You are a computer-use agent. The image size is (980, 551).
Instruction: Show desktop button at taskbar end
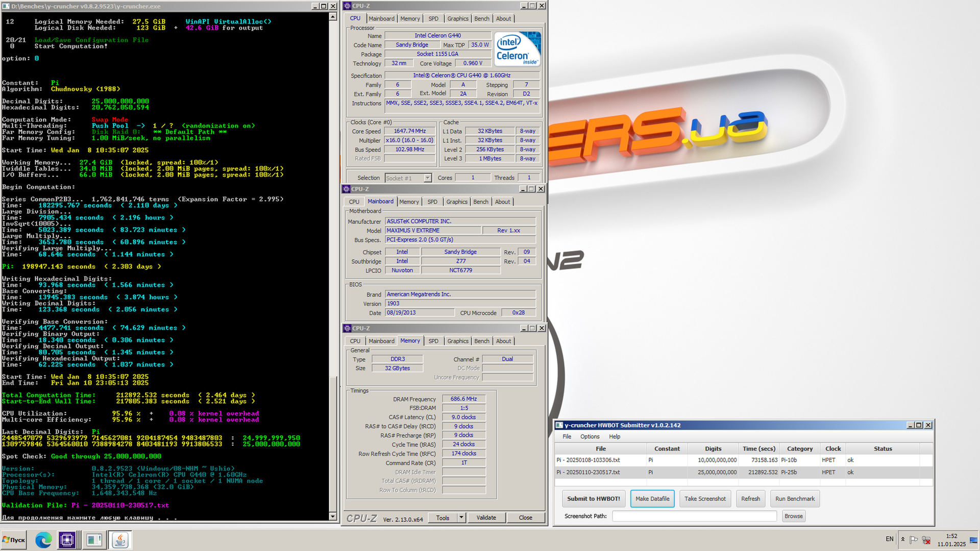tap(974, 540)
